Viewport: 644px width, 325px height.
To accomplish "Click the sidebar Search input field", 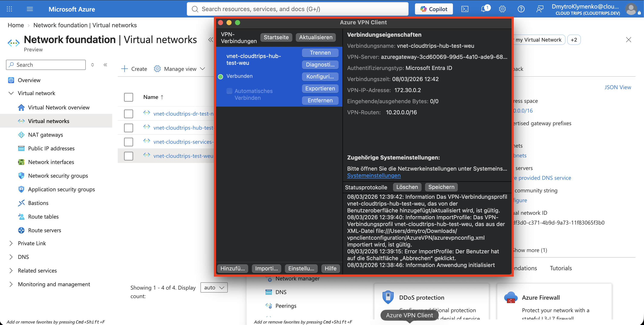I will [x=46, y=65].
